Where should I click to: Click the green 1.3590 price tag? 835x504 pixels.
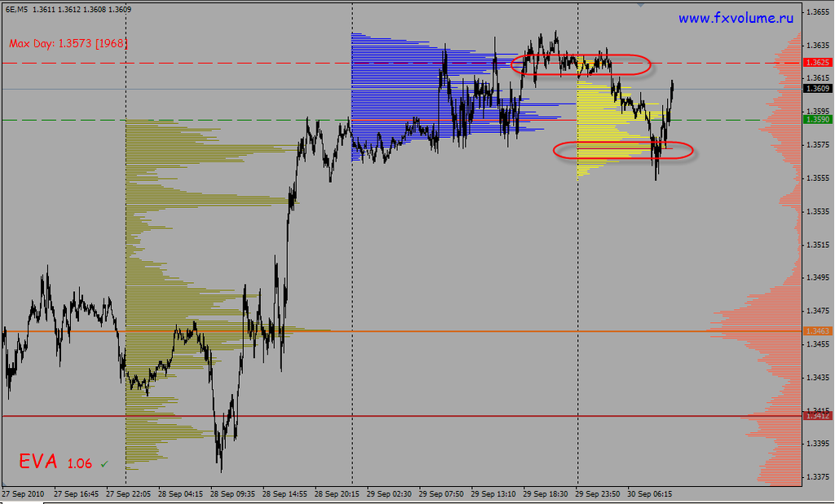817,120
